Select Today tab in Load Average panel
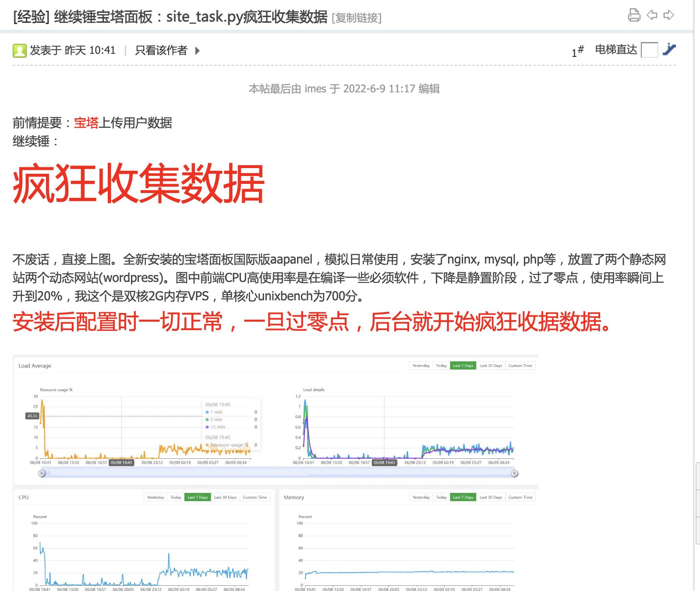The height and width of the screenshot is (591, 700). [441, 366]
